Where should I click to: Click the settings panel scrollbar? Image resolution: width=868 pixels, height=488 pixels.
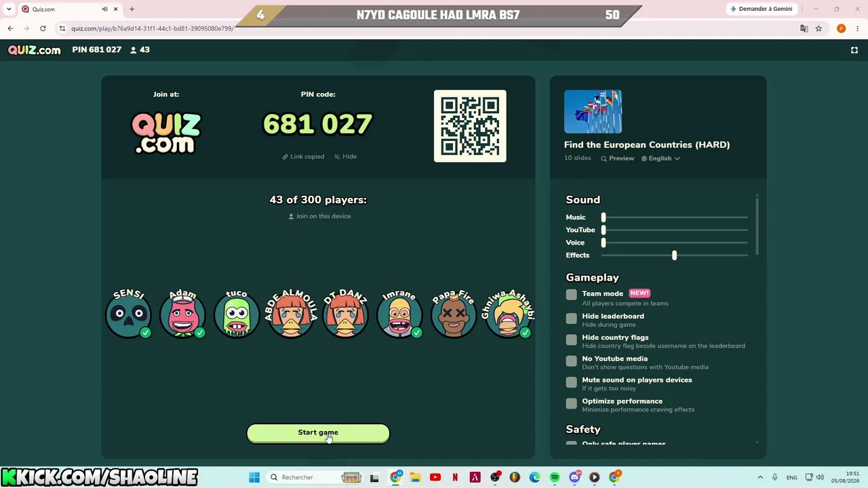click(757, 226)
